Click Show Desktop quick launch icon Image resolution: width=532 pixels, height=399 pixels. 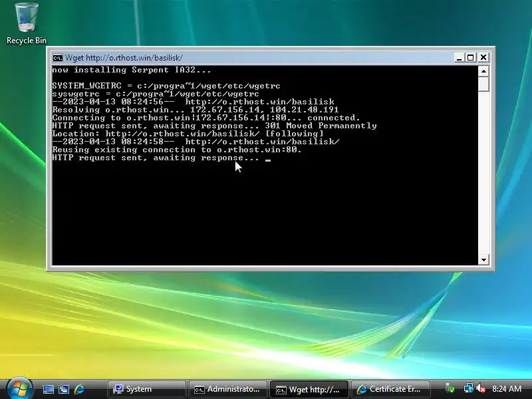point(48,389)
